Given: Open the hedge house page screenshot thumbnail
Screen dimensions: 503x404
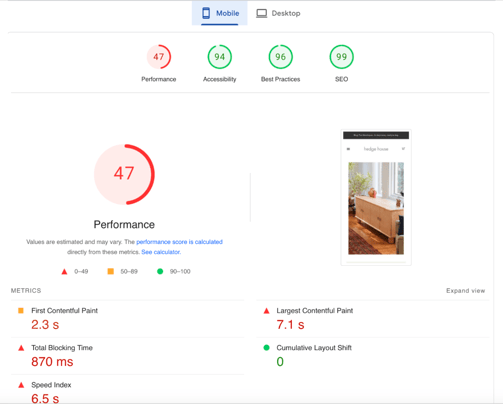Looking at the screenshot, I should coord(376,197).
